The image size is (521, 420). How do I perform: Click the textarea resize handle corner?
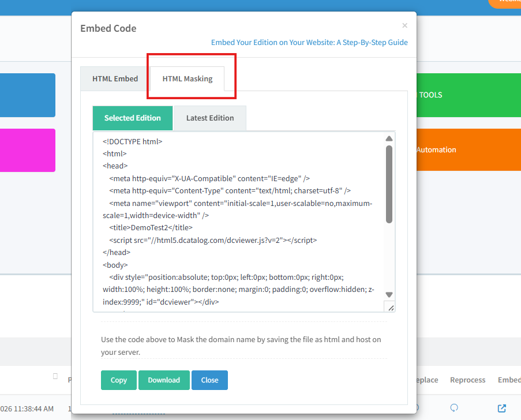[391, 307]
